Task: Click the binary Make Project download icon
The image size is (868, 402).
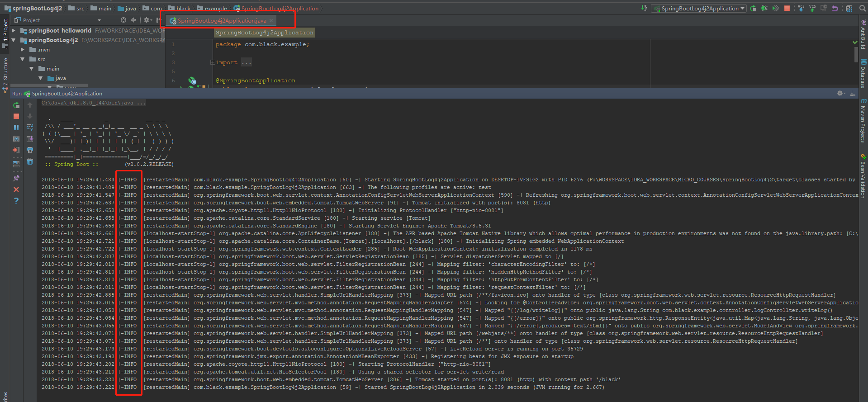Action: pos(645,8)
